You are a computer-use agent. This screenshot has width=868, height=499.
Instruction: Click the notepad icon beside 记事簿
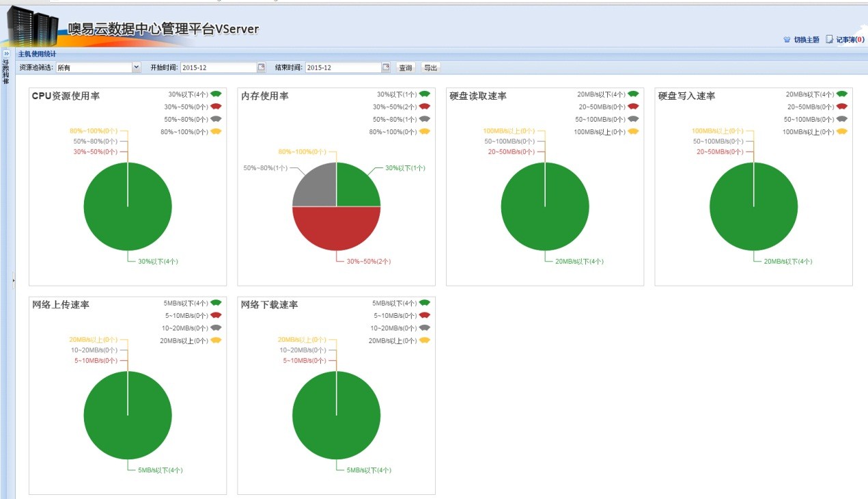point(830,40)
